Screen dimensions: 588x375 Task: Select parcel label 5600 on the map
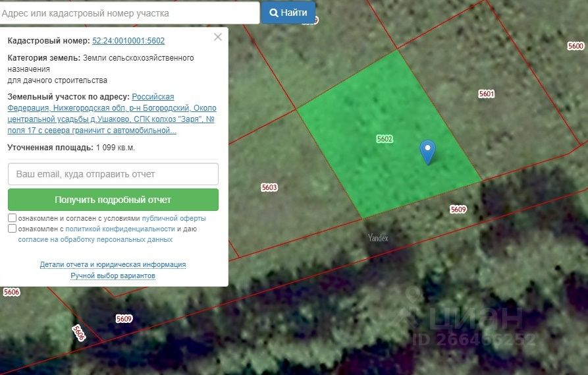tap(575, 45)
